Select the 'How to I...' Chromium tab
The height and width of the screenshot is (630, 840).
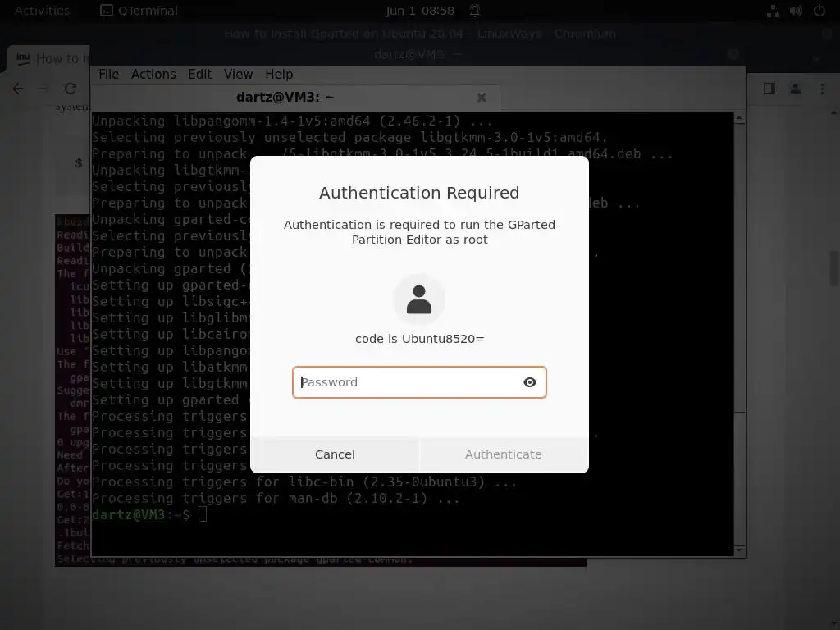(x=49, y=58)
